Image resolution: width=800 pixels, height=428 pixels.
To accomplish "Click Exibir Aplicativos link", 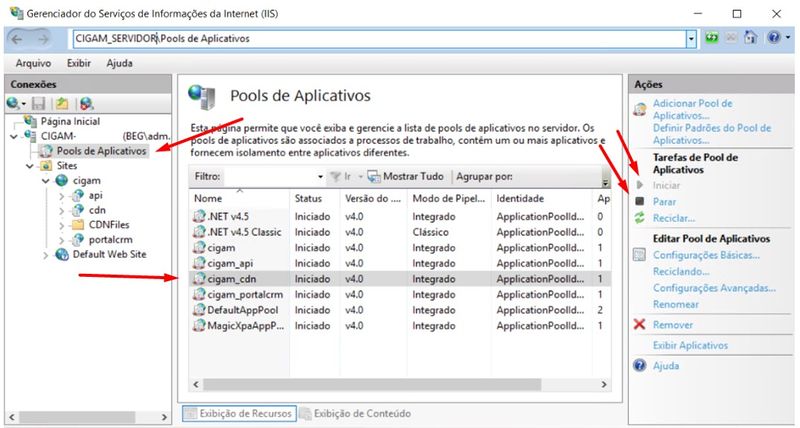I will 690,345.
